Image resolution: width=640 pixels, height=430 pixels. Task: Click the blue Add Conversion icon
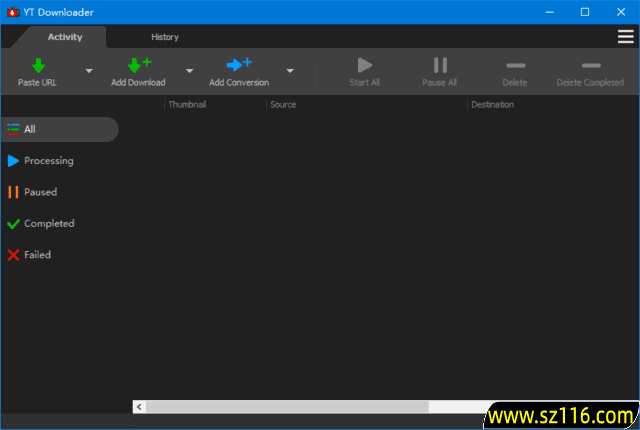coord(238,65)
